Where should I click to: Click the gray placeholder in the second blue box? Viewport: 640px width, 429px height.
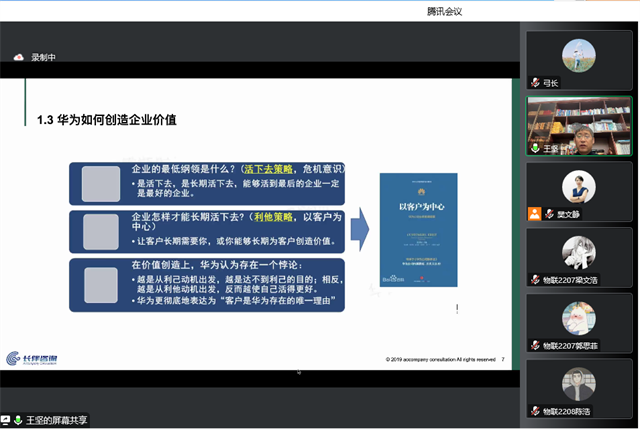tap(101, 231)
